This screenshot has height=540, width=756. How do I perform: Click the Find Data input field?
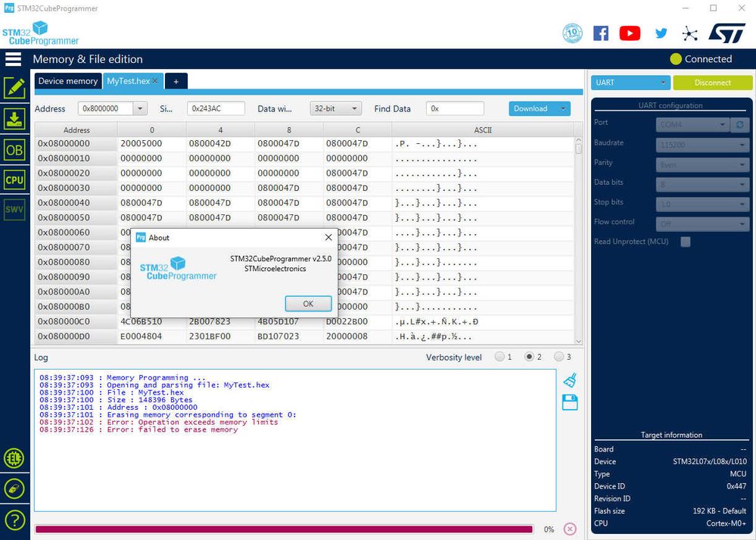455,108
